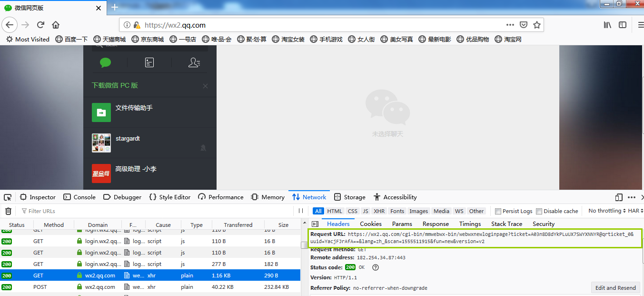Image resolution: width=644 pixels, height=296 pixels.
Task: Open WeChat contacts icon
Action: [194, 62]
